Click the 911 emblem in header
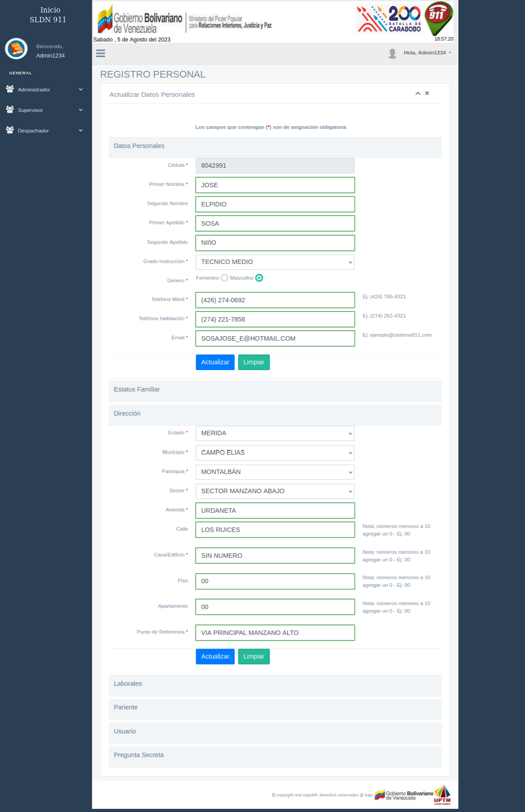This screenshot has width=525, height=812. coord(438,19)
